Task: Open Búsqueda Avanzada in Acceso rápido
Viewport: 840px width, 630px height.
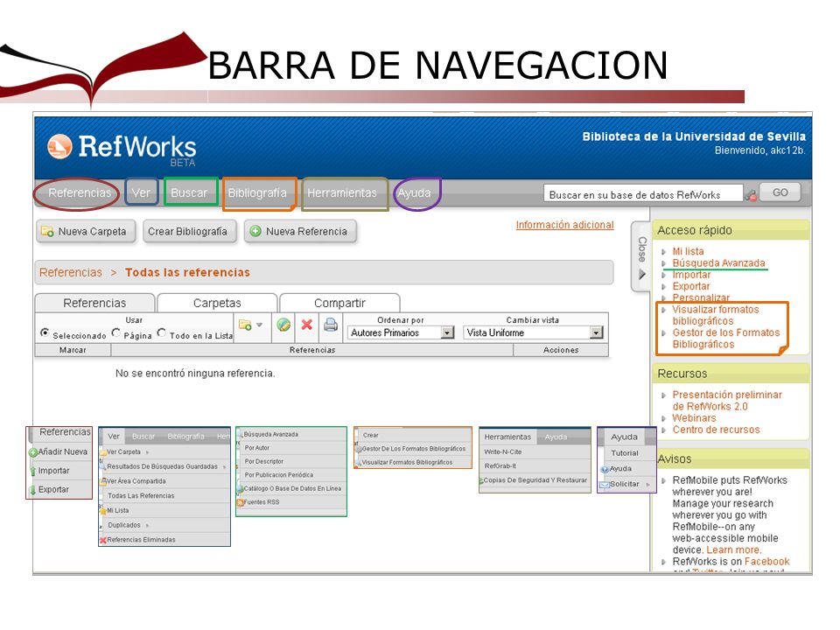Action: (718, 263)
